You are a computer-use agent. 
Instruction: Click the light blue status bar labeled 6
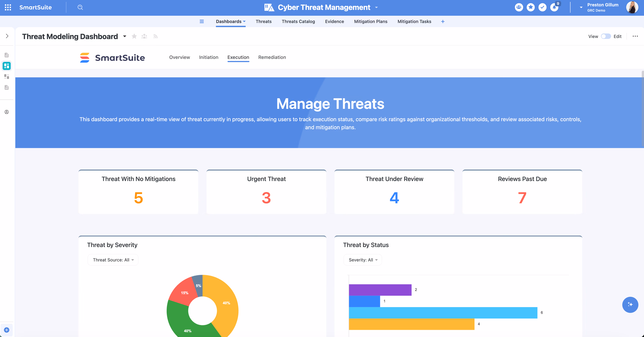(443, 313)
